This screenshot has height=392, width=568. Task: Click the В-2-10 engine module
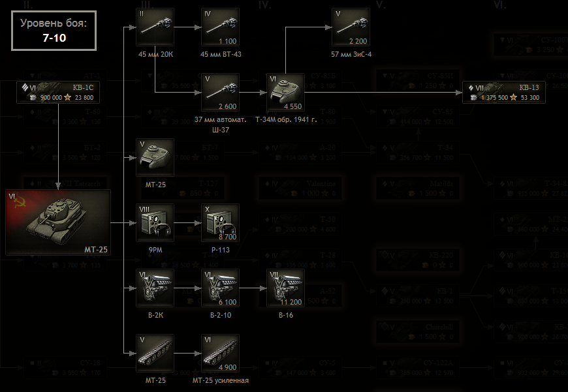(220, 288)
